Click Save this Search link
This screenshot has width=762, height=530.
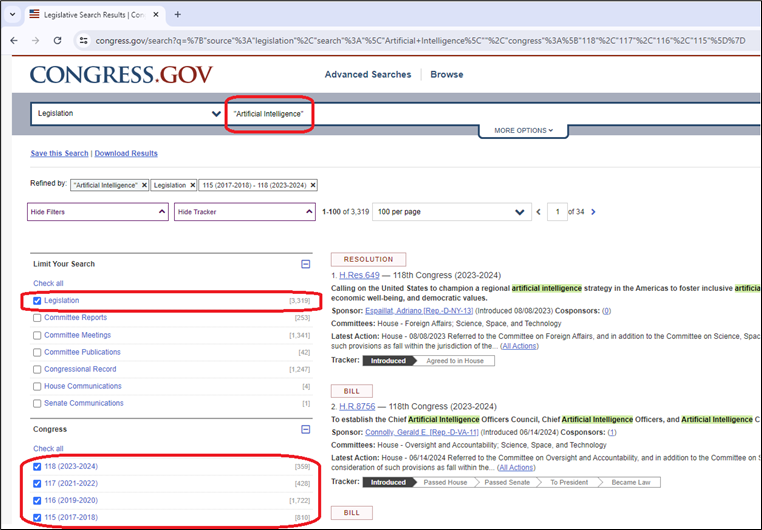[59, 153]
